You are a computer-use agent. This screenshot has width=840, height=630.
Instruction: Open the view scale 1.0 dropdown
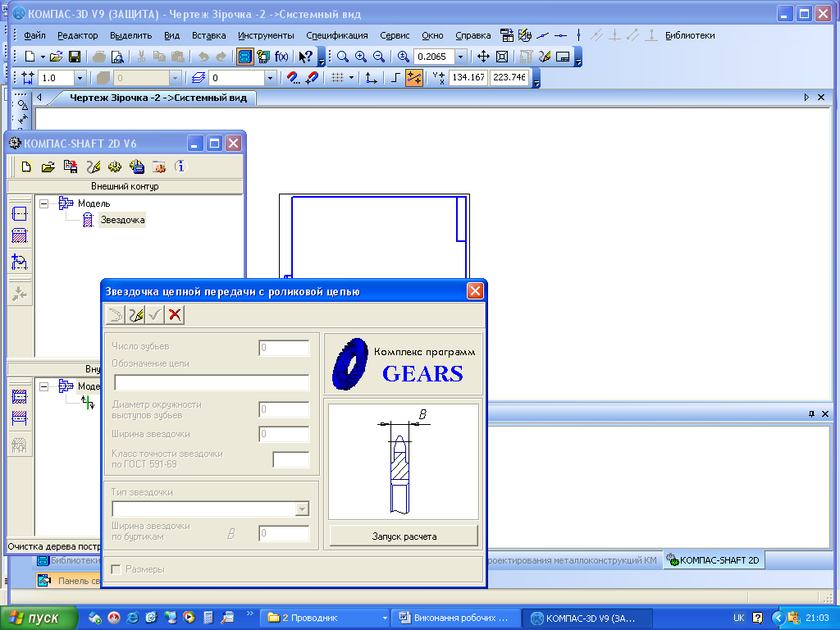(80, 78)
